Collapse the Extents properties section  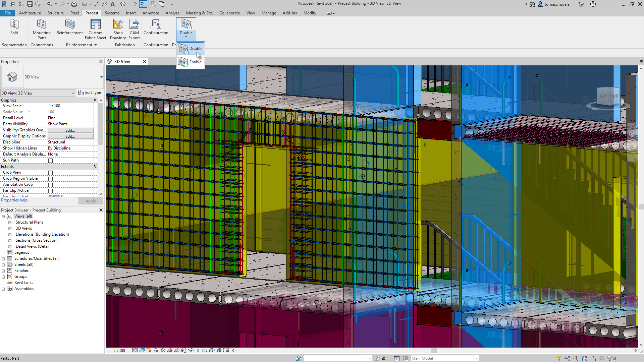[95, 167]
